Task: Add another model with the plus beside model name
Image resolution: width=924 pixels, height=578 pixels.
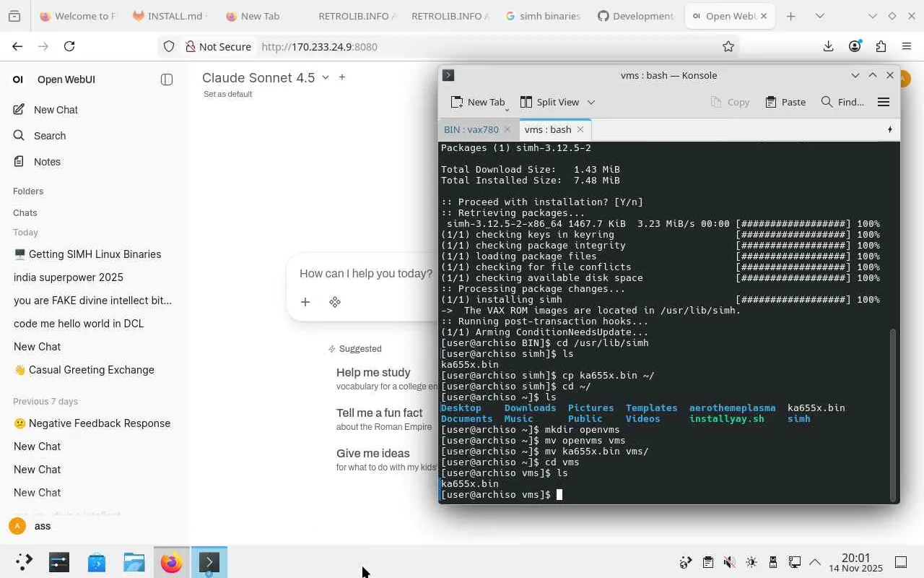Action: coord(342,77)
